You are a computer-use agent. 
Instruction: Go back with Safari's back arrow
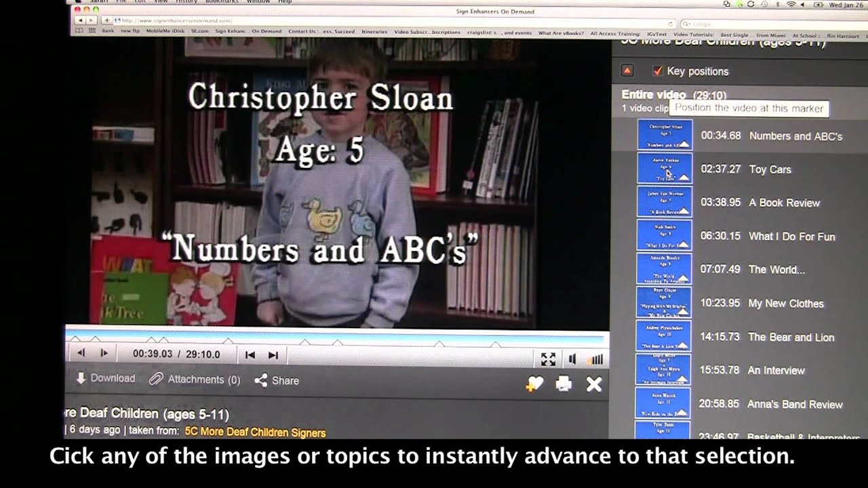click(80, 21)
